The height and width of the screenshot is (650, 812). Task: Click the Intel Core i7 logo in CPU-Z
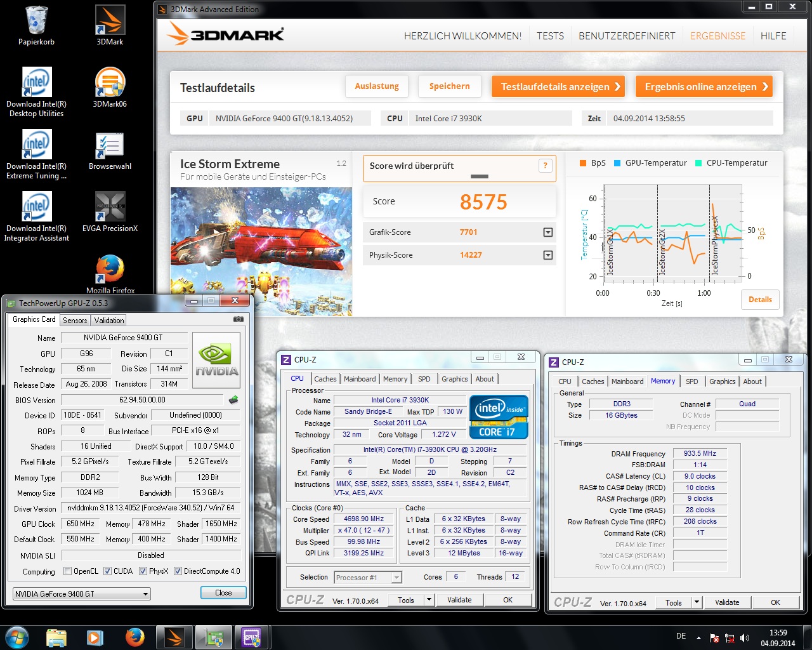coord(498,417)
